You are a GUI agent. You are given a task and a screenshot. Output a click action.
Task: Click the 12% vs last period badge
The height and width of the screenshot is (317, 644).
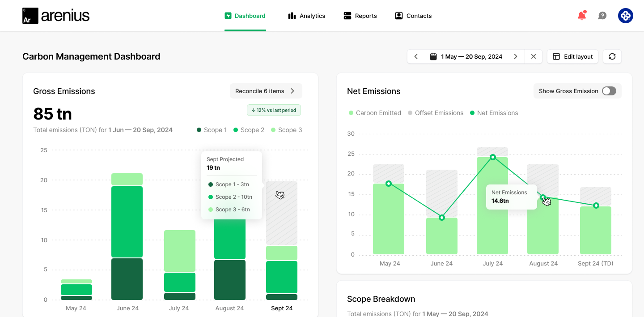[274, 110]
